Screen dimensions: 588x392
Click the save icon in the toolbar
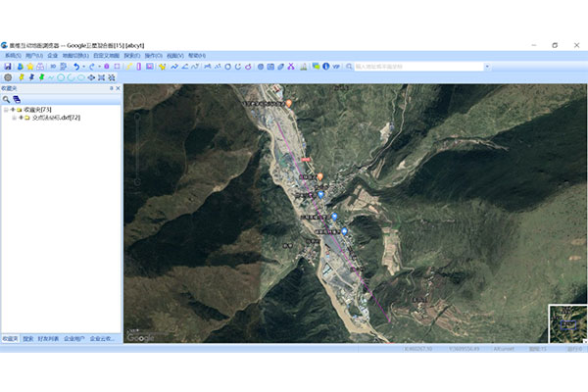pyautogui.click(x=9, y=67)
